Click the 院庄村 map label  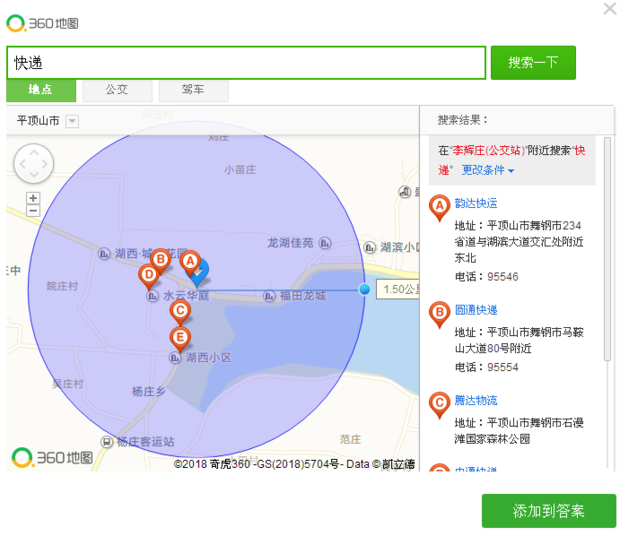62,286
